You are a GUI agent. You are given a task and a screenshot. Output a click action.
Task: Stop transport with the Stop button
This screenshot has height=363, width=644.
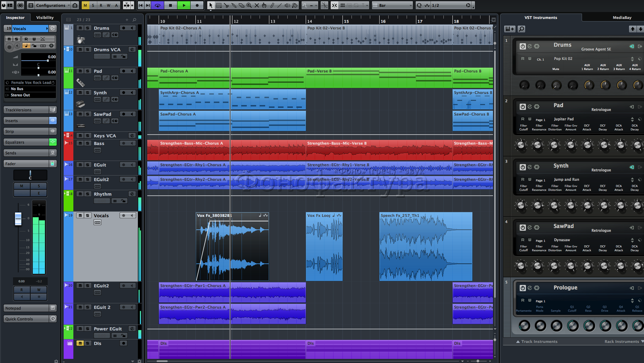point(170,5)
